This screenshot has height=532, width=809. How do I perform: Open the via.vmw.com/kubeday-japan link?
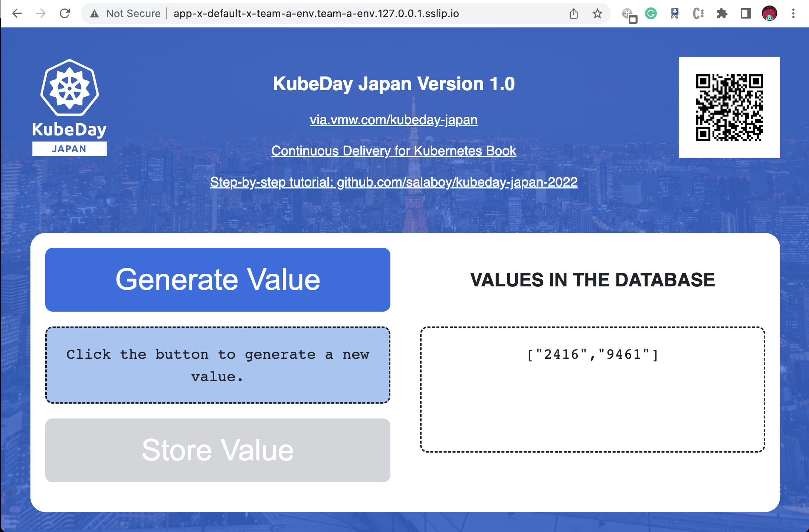393,120
